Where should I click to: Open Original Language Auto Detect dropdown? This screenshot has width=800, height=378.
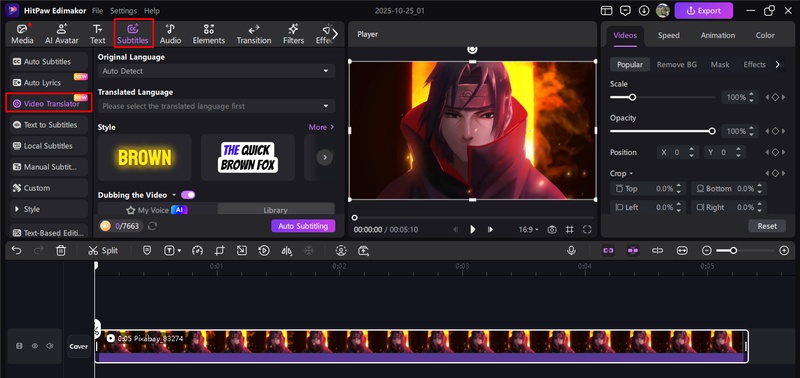coord(216,71)
